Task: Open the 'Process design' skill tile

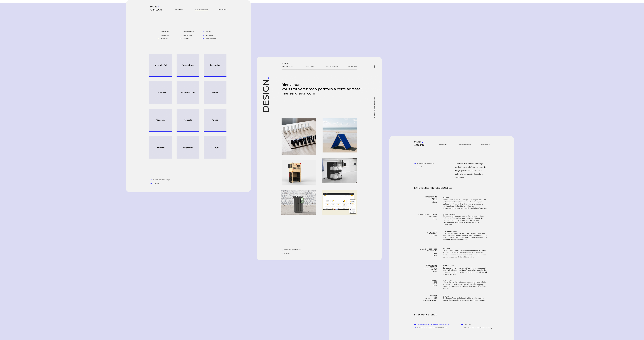Action: tap(188, 65)
